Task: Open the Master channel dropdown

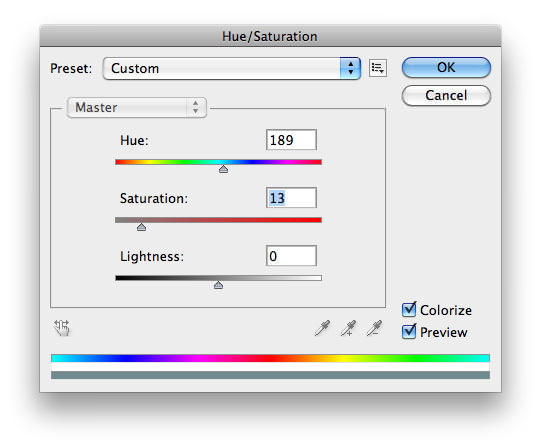Action: pos(137,108)
